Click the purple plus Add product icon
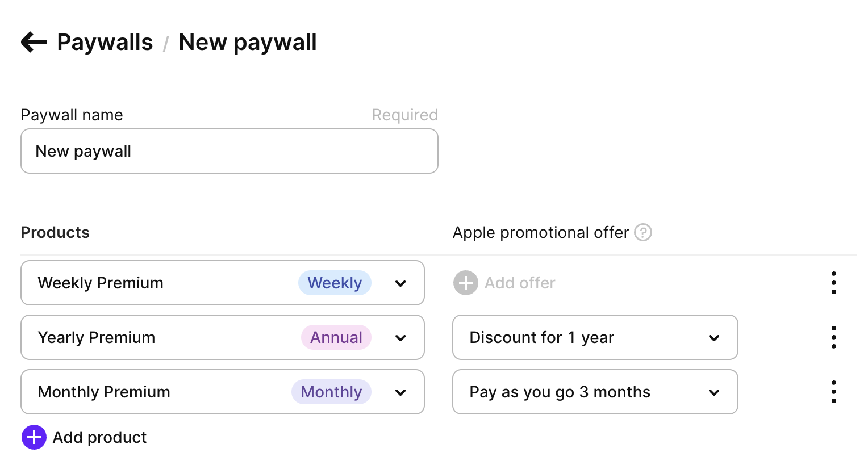Screen dimensions: 868x469 pyautogui.click(x=34, y=437)
